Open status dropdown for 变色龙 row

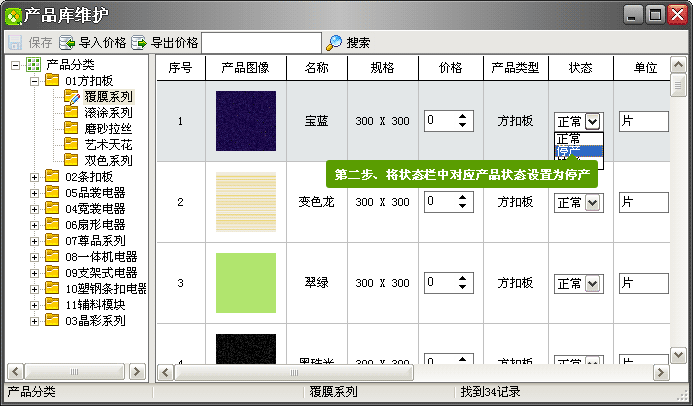593,203
